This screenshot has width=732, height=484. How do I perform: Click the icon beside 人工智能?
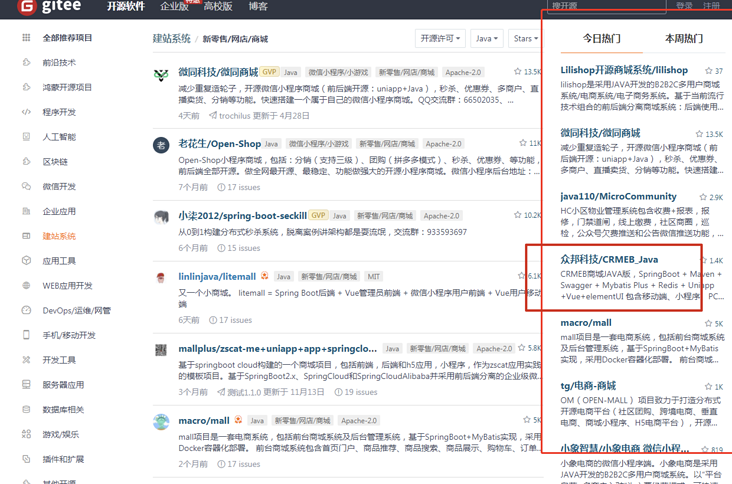tap(26, 137)
